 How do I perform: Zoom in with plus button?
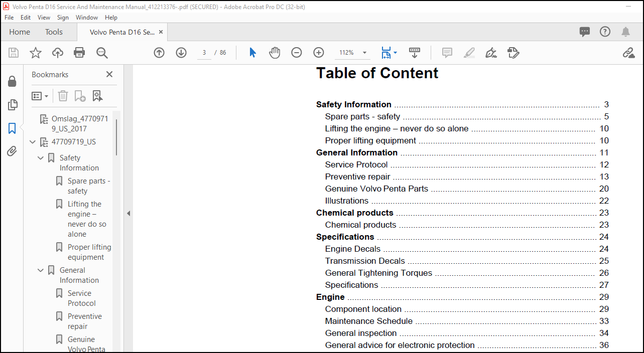point(319,53)
